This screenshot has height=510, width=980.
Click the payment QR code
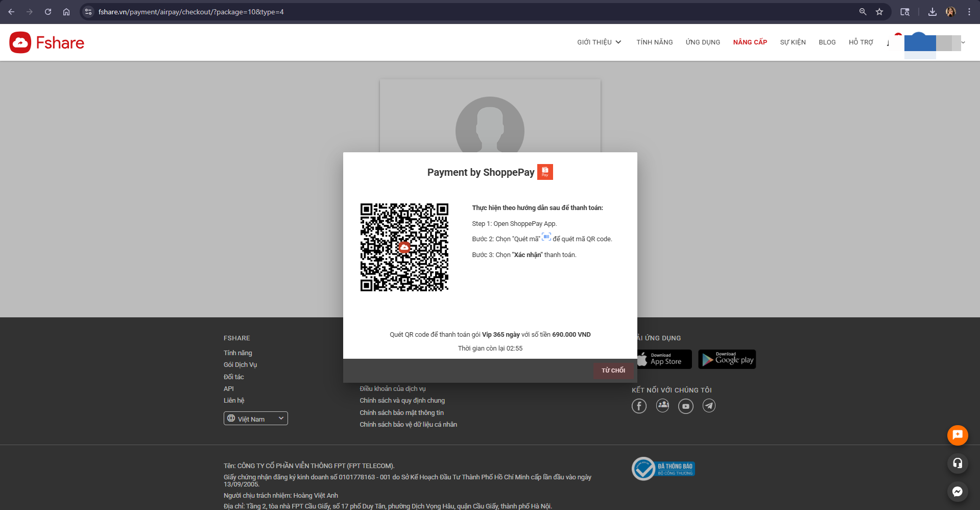(404, 247)
